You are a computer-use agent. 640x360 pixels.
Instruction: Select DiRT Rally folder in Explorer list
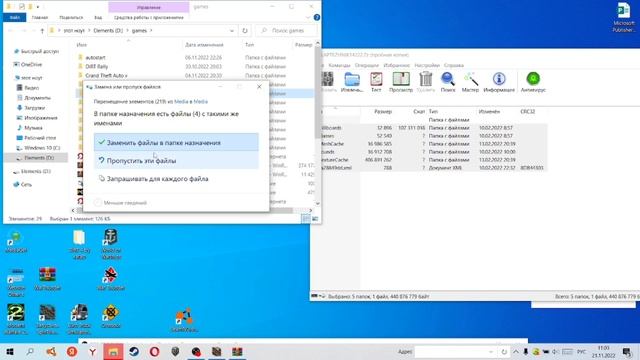97,67
